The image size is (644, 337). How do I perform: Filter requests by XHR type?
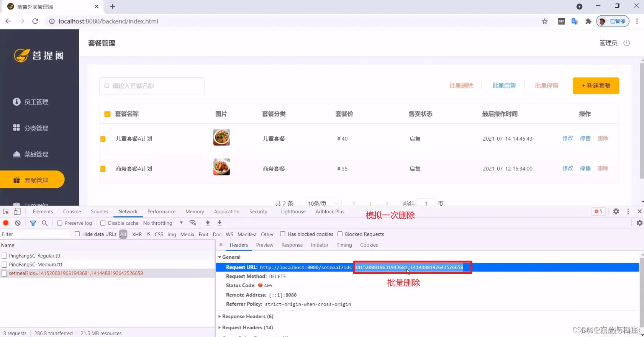click(x=137, y=234)
